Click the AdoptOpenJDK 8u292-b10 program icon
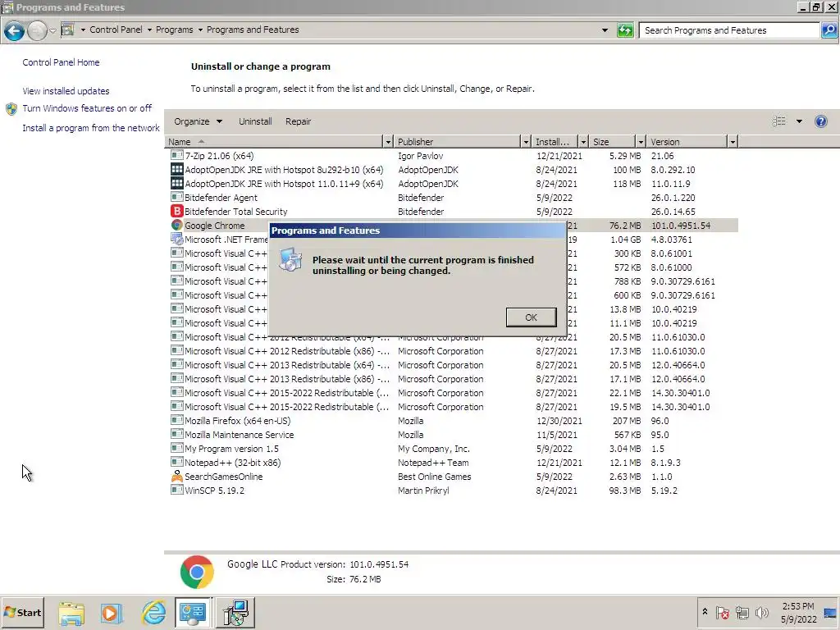Image resolution: width=840 pixels, height=630 pixels. coord(177,169)
